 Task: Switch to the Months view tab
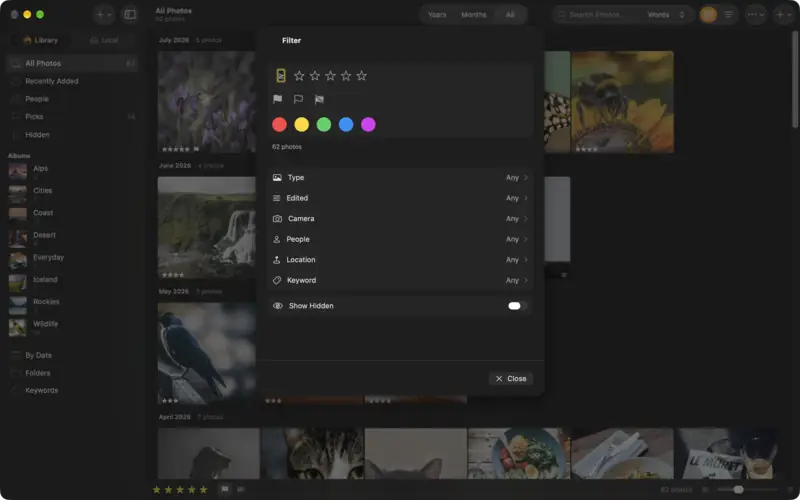(473, 15)
